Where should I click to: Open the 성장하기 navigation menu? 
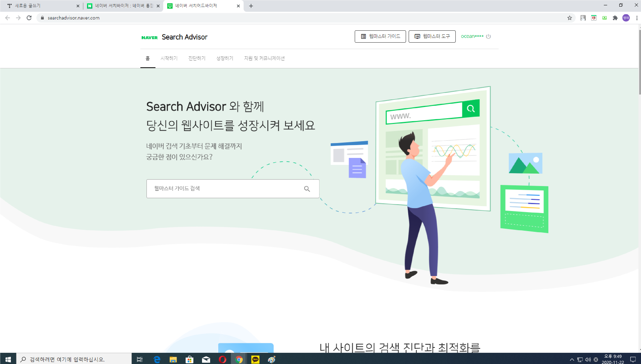[224, 58]
